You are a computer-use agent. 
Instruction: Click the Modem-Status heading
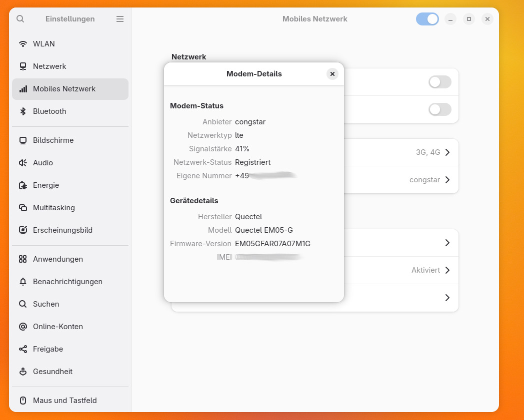click(x=197, y=106)
